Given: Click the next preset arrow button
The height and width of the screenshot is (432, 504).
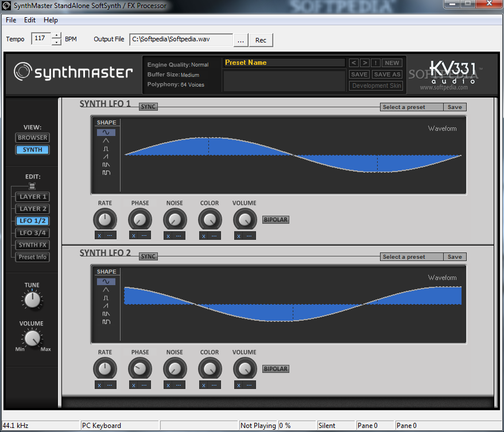Looking at the screenshot, I should [365, 63].
